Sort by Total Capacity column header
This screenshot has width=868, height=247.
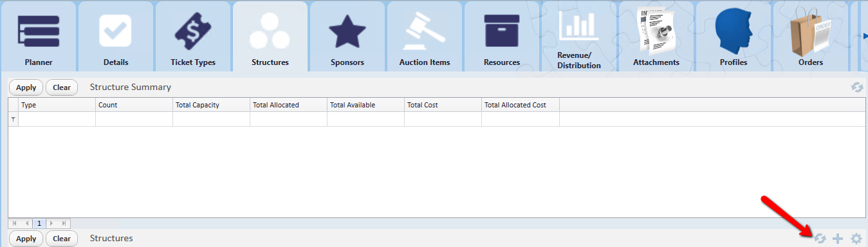click(x=211, y=105)
